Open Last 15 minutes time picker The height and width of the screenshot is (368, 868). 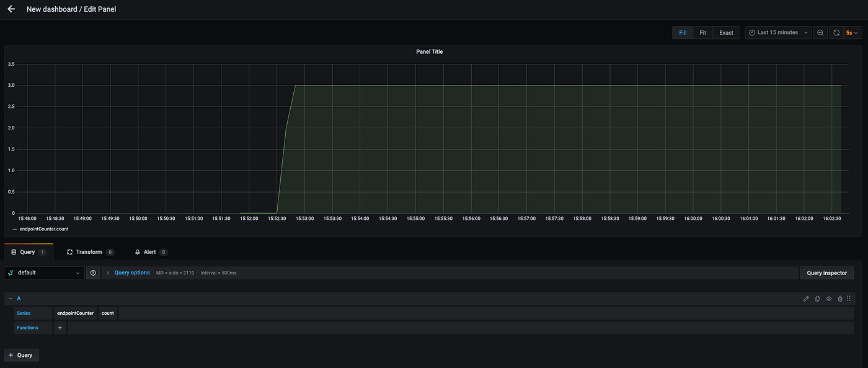point(778,32)
